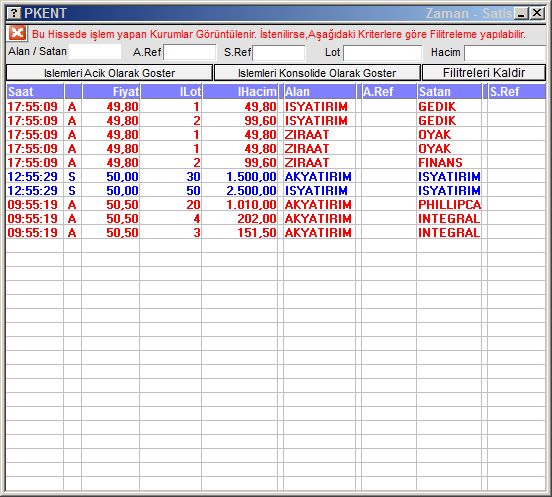Click the A marker in the PHILLIPCA row
This screenshot has width=552, height=497.
[x=72, y=205]
